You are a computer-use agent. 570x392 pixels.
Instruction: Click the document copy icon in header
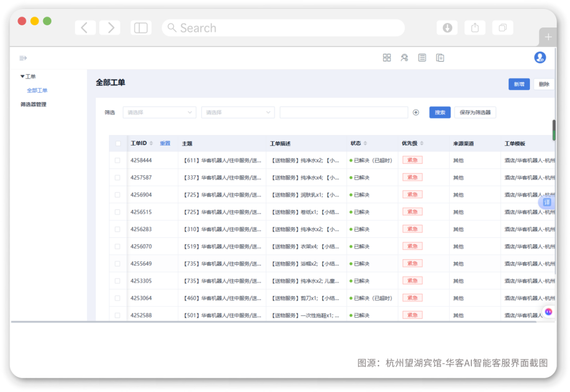click(x=440, y=58)
